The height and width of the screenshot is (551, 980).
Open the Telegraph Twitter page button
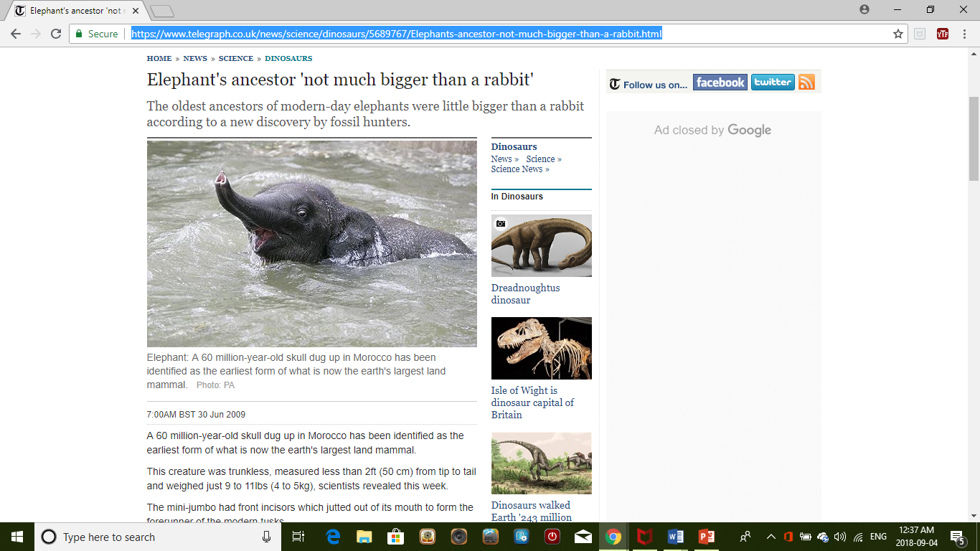click(773, 83)
